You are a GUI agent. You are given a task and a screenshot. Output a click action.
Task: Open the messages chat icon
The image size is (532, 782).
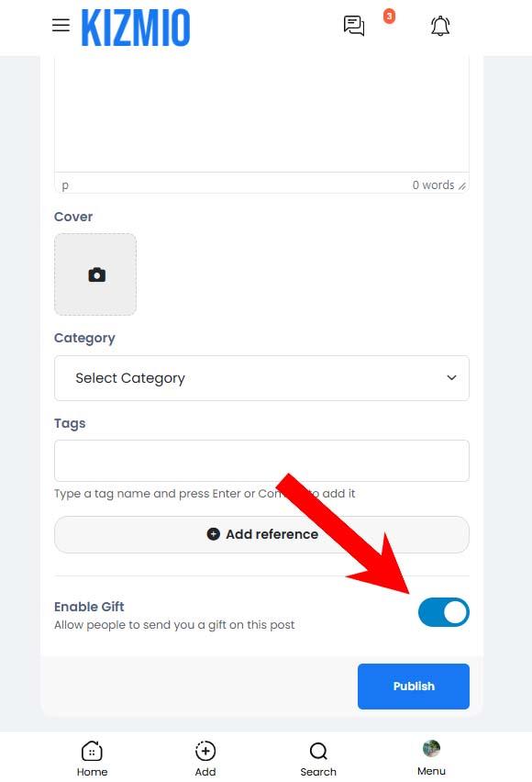[x=354, y=26]
